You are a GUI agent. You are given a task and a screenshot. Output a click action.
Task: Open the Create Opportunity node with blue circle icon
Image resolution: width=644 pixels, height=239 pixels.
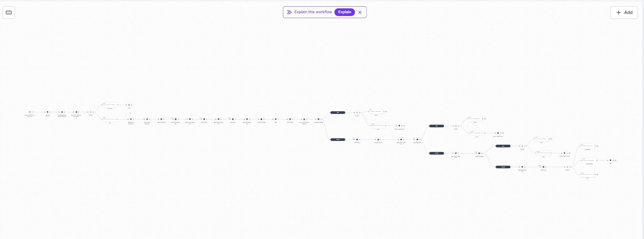pyautogui.click(x=62, y=112)
